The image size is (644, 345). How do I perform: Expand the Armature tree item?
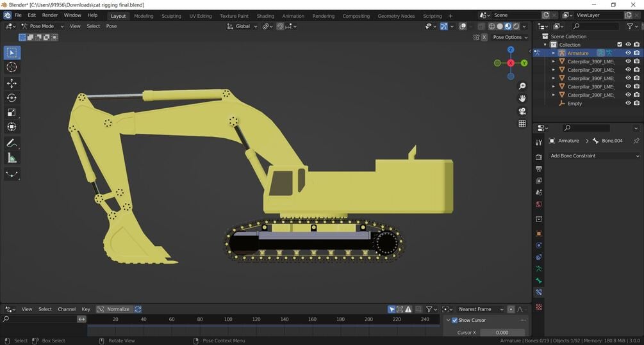pos(553,53)
